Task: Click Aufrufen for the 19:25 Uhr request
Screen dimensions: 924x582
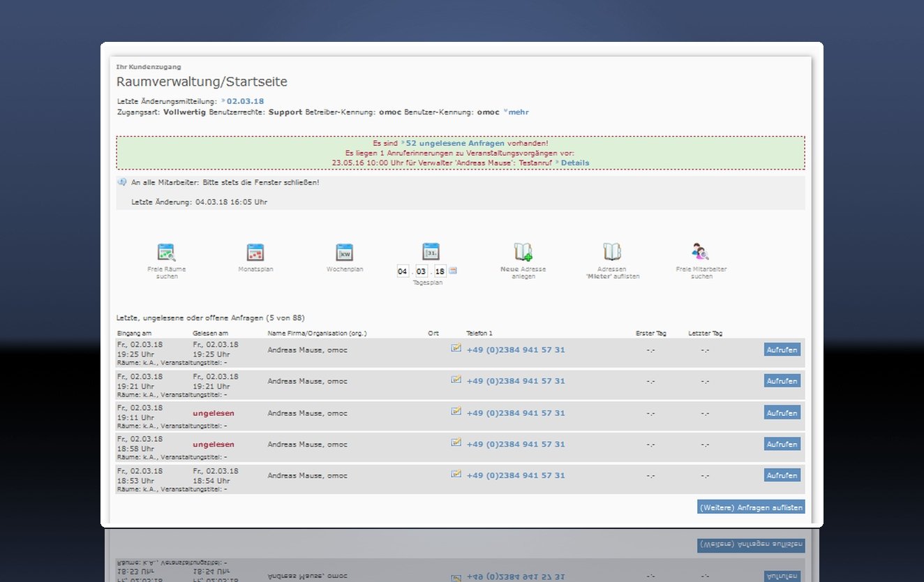Action: pos(782,350)
